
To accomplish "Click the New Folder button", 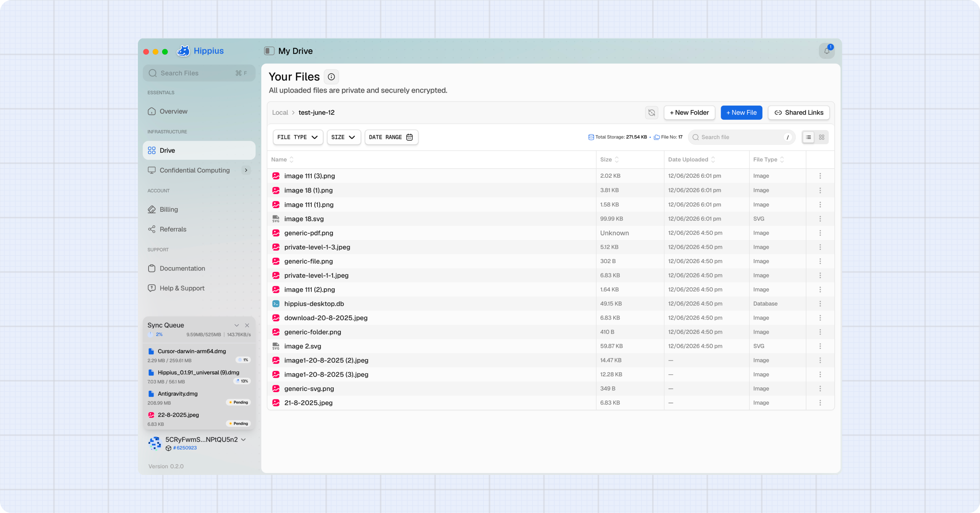I will [690, 112].
